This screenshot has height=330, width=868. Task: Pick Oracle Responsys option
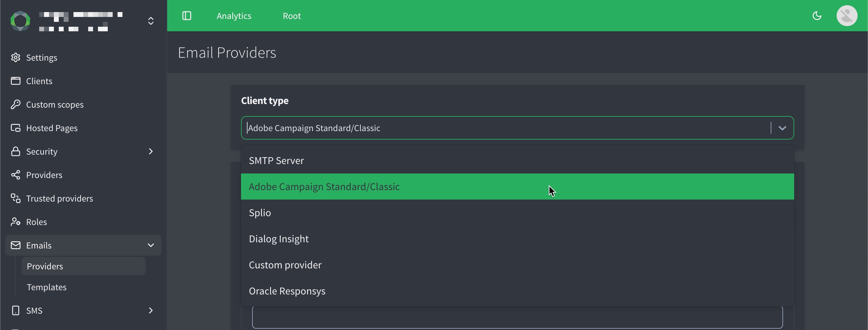517,291
